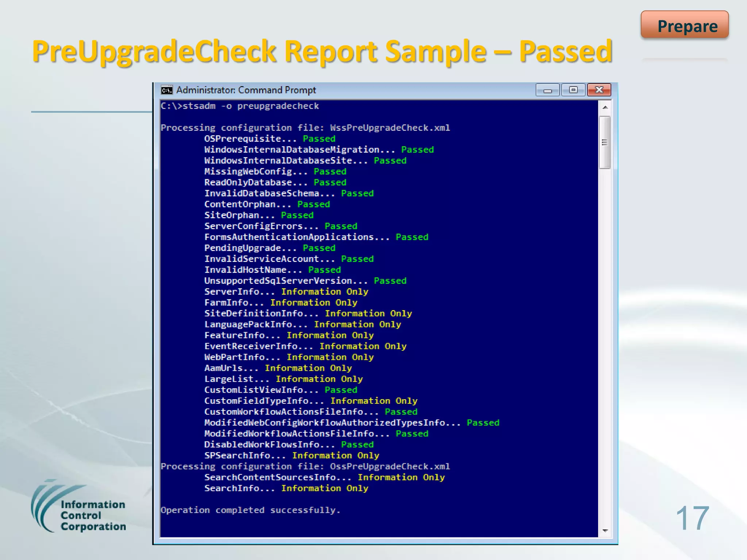
Task: Click the EventReceiverInfo line
Action: [x=305, y=347]
